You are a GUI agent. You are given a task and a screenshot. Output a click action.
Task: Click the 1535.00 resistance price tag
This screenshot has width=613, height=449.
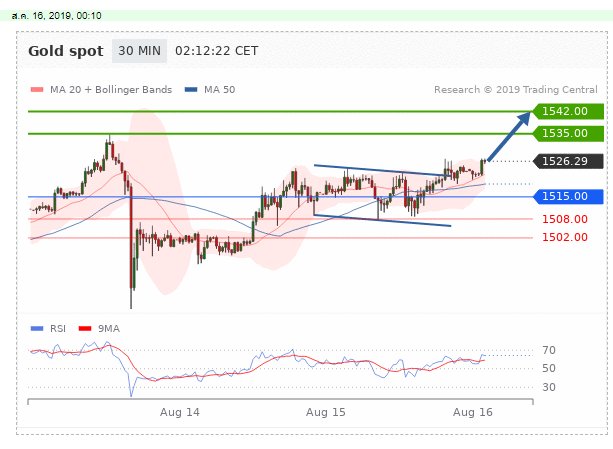click(568, 133)
